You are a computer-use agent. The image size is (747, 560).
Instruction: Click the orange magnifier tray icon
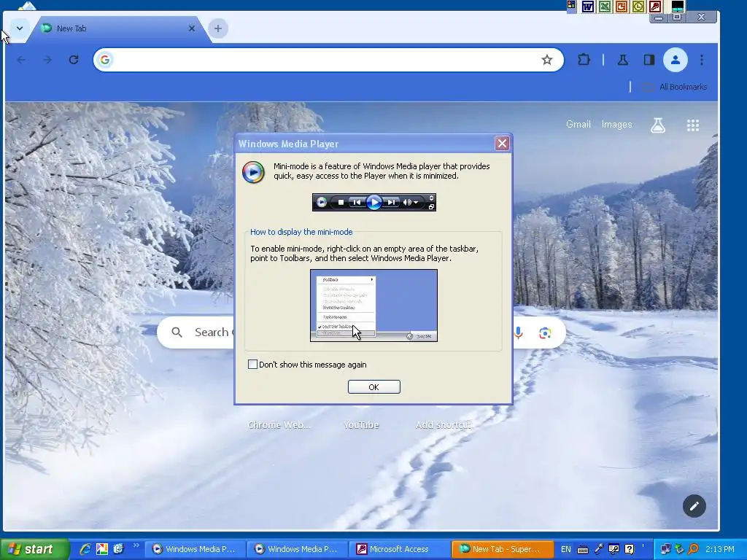[693, 550]
